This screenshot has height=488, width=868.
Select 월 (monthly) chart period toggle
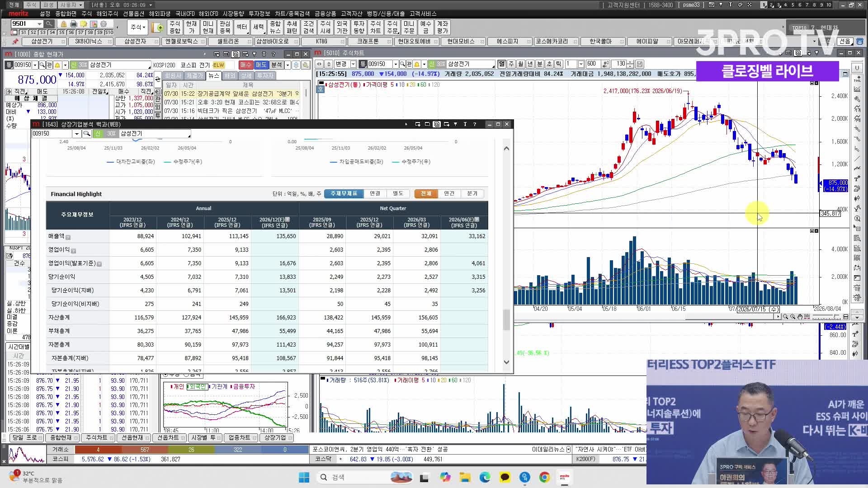(x=521, y=64)
